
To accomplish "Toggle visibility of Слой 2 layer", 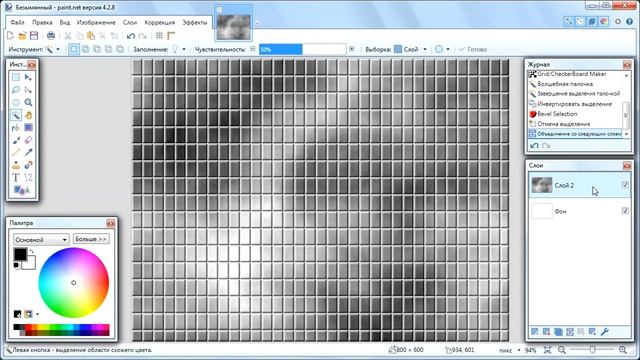I will [625, 185].
